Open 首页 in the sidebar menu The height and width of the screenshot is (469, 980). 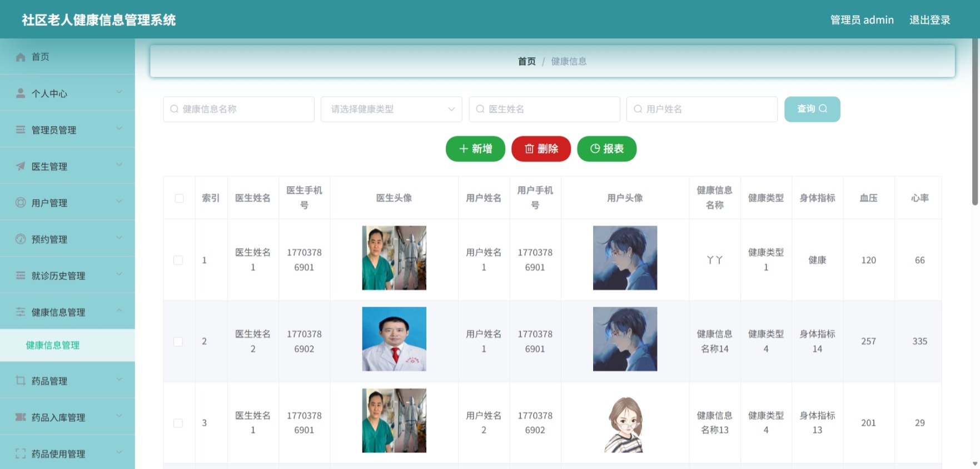pos(67,57)
